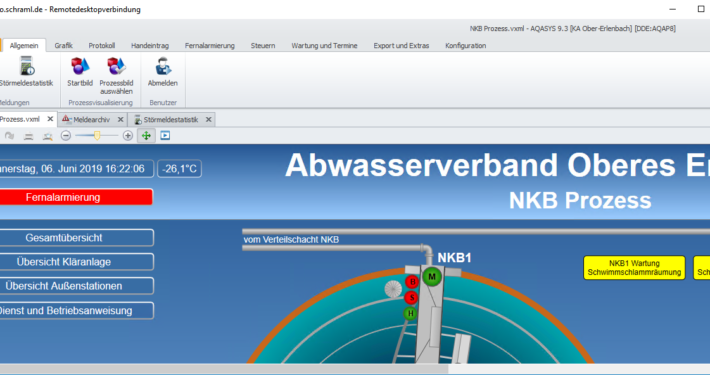Close the Meldearchiv tab
The image size is (710, 375).
120,120
